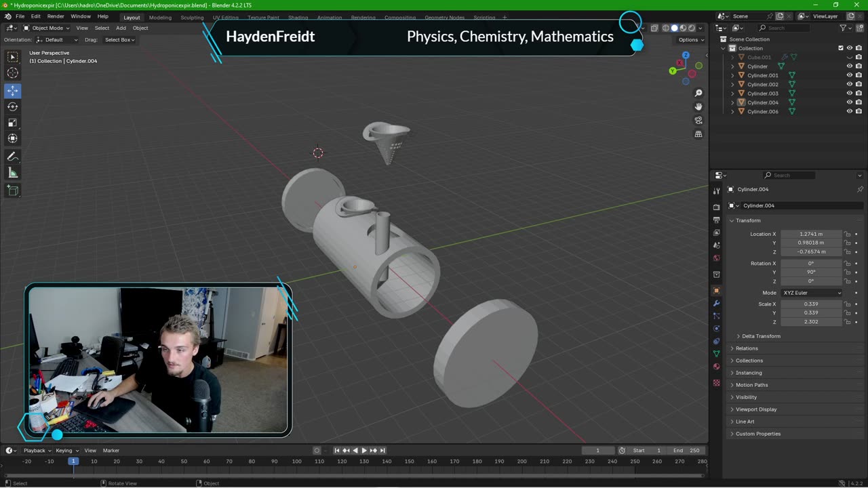Image resolution: width=868 pixels, height=488 pixels.
Task: Open the View Layer properties tab
Action: 717,232
